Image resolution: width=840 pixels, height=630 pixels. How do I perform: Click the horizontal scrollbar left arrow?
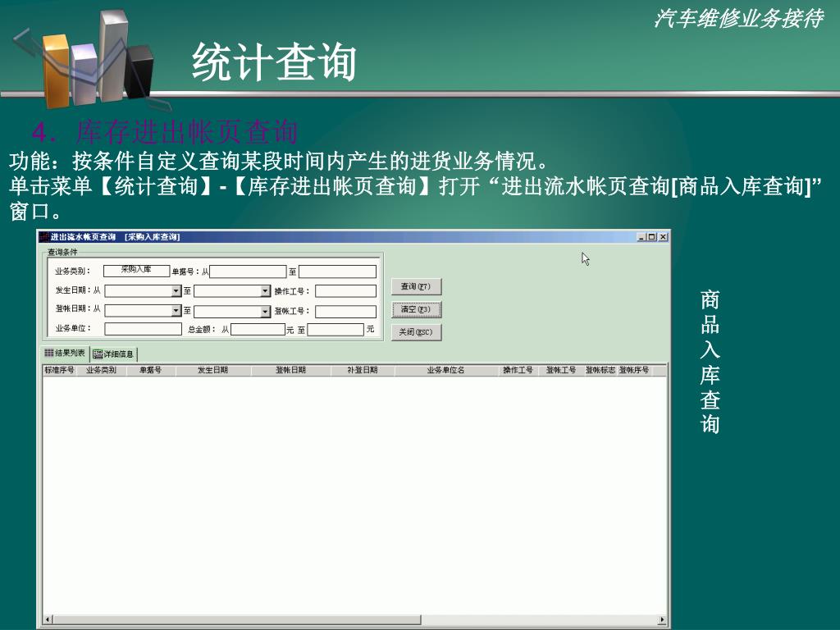[x=48, y=620]
